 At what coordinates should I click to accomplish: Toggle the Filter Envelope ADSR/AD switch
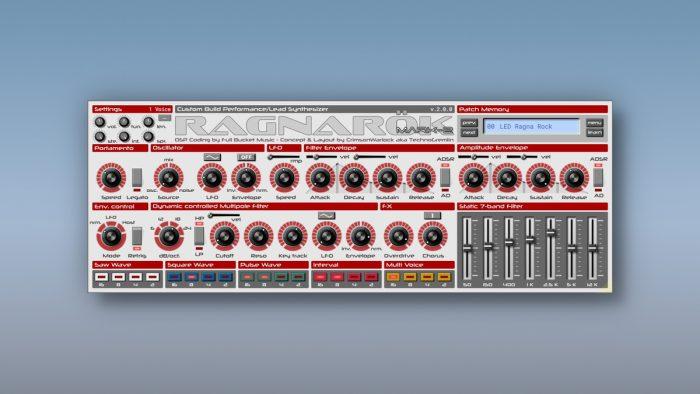pyautogui.click(x=445, y=177)
